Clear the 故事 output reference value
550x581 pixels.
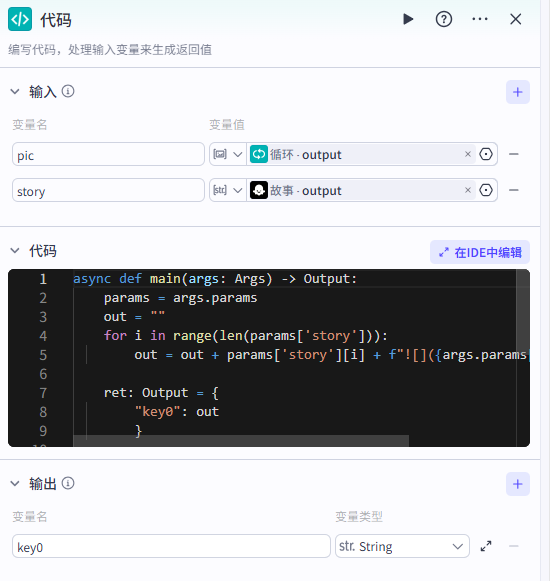[468, 190]
